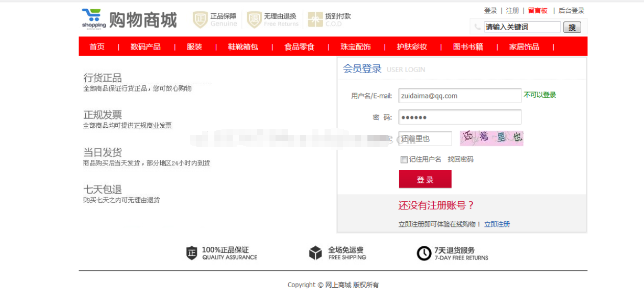Click the 无理由退换 Free Returns shield icon
The image size is (644, 302).
pyautogui.click(x=254, y=20)
